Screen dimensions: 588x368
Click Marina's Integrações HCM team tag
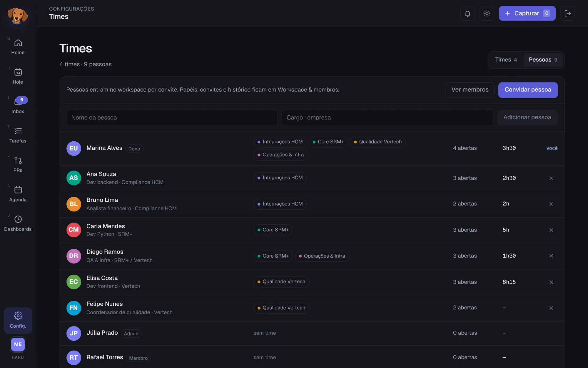click(x=280, y=142)
